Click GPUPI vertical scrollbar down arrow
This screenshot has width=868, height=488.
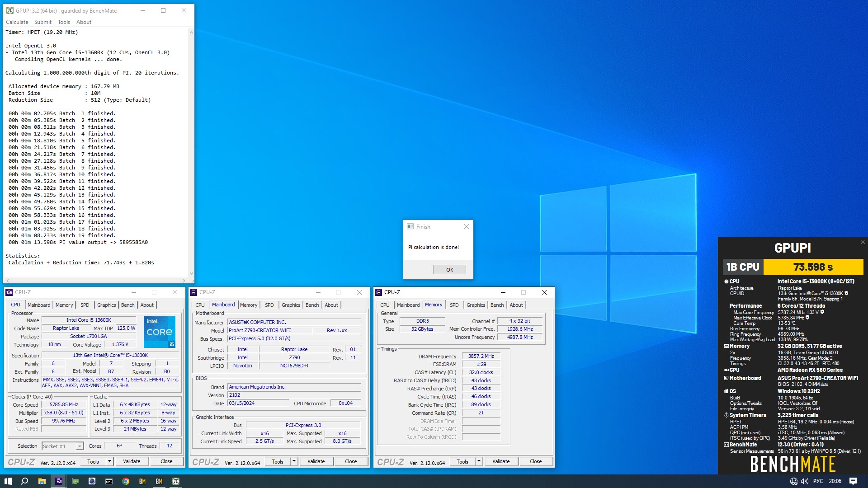(191, 273)
